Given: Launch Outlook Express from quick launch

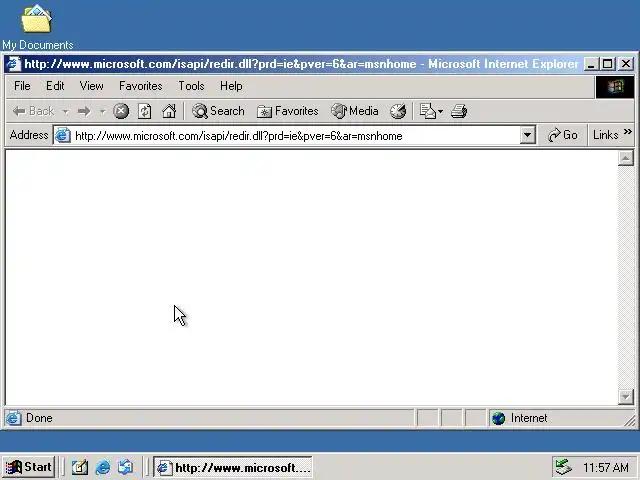Looking at the screenshot, I should [x=125, y=467].
